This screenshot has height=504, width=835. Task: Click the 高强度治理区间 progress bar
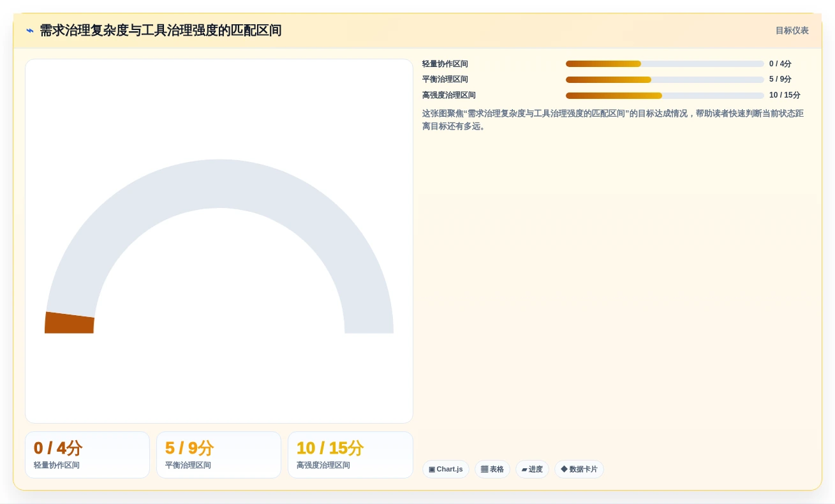point(665,96)
